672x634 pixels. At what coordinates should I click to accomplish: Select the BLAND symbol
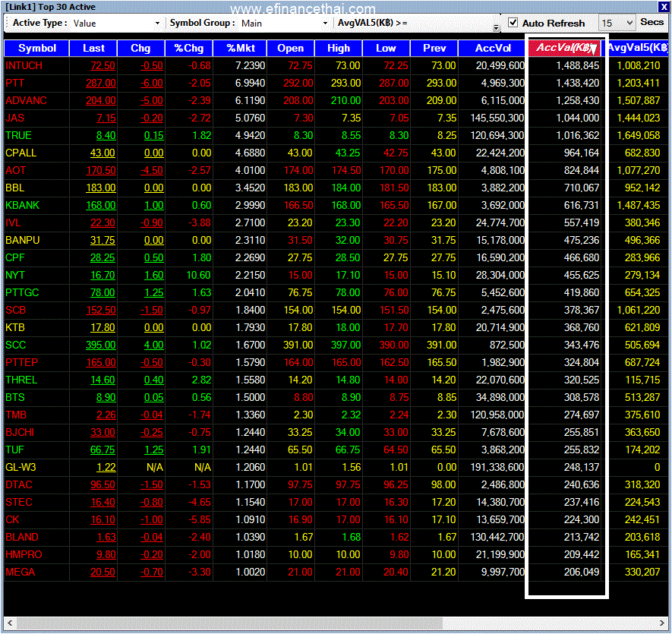22,537
